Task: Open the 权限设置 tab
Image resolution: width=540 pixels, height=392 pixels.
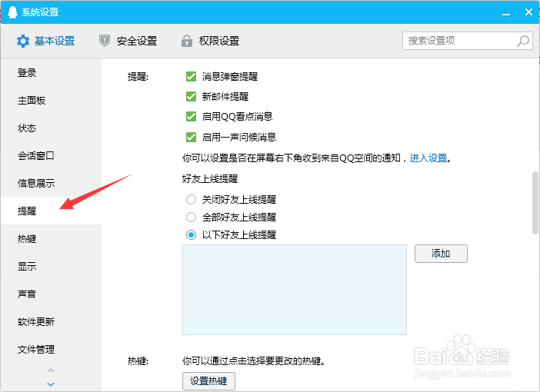Action: [x=210, y=41]
